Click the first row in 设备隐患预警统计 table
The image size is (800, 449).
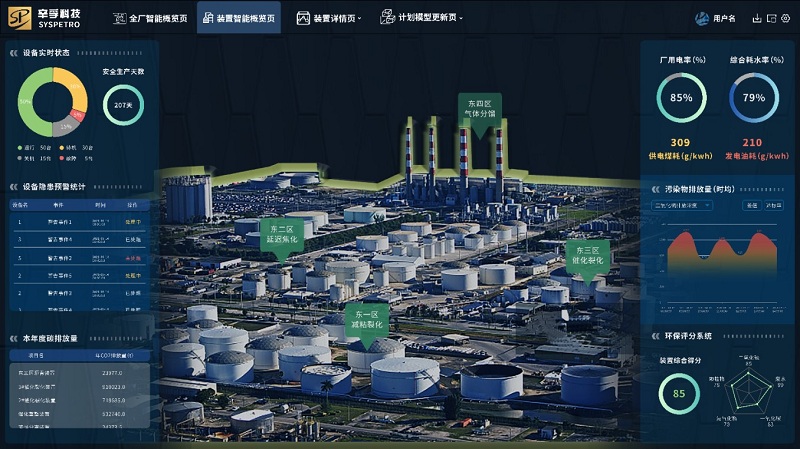[78, 221]
